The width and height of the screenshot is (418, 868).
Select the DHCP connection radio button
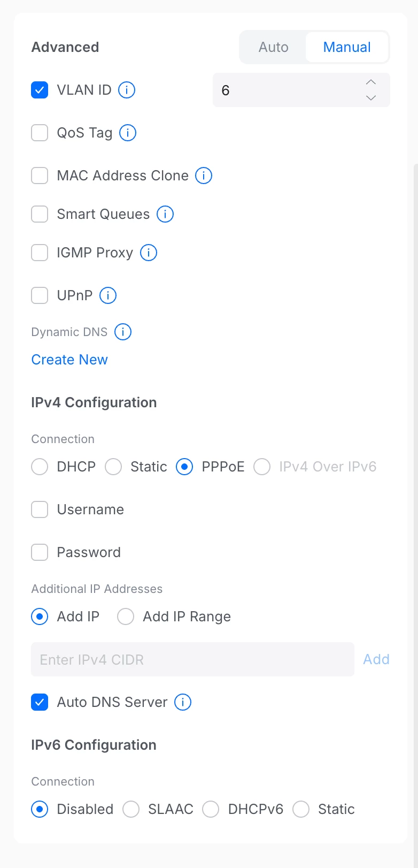pyautogui.click(x=40, y=467)
